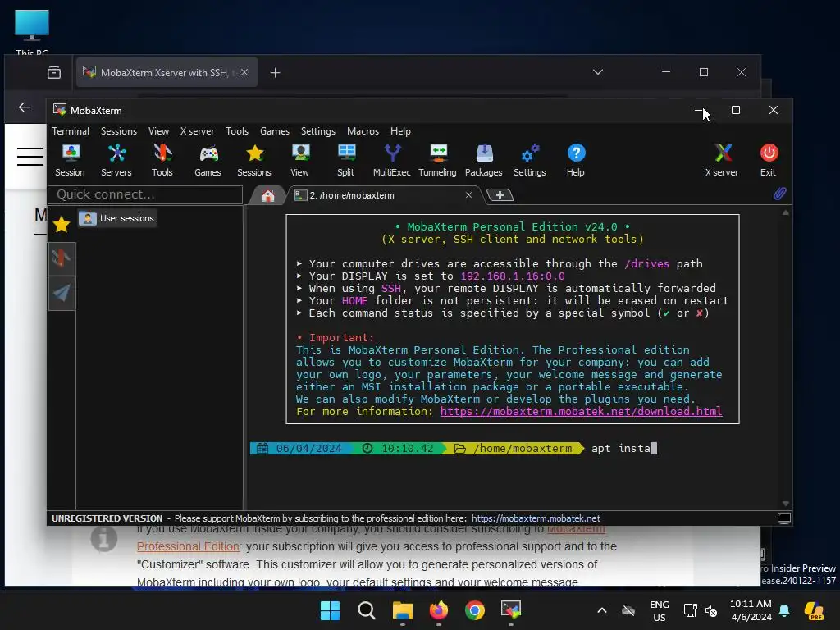Open the Servers toolbar icon
Screen dimensions: 840x630
(116, 160)
